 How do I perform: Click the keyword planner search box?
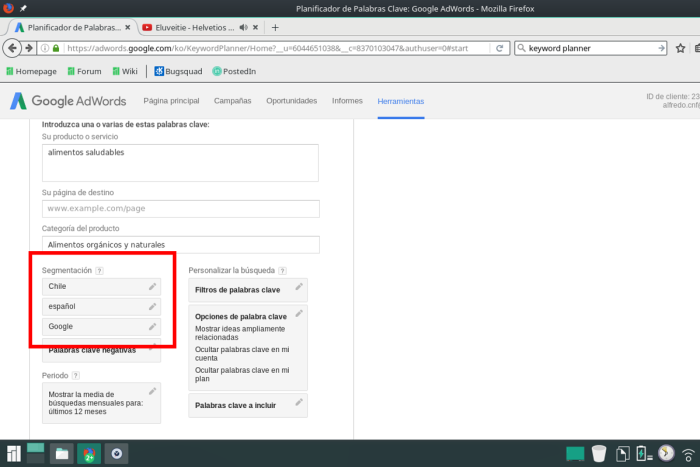(589, 48)
